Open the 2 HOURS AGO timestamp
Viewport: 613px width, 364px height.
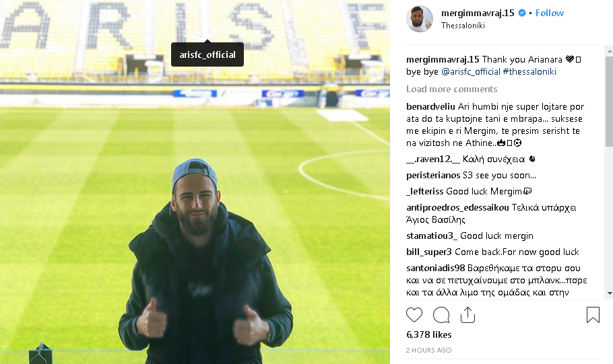428,351
